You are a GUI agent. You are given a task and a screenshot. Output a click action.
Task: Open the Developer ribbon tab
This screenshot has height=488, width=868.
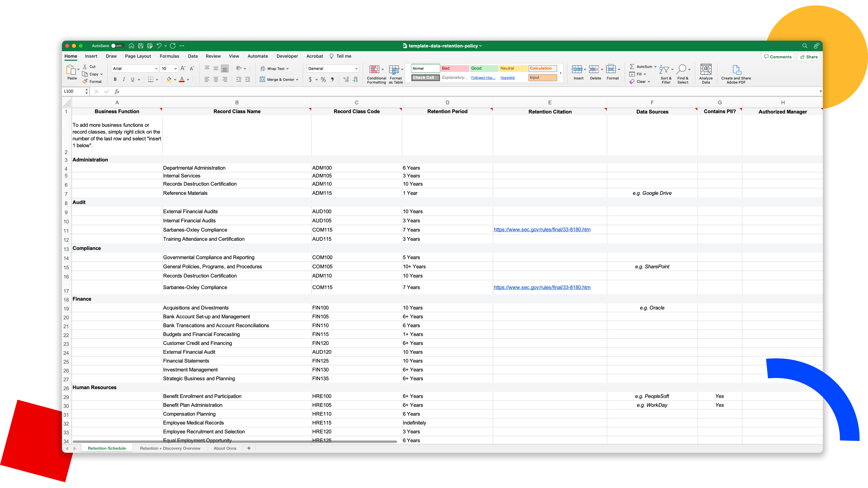tap(287, 56)
